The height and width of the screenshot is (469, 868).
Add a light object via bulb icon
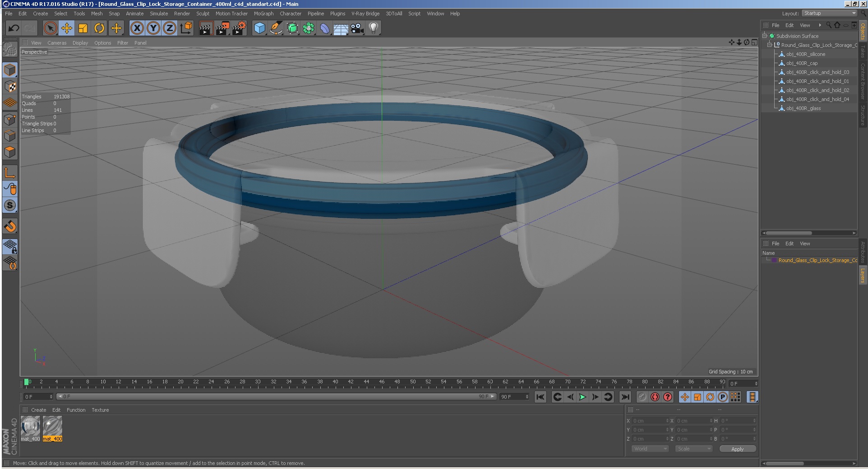pyautogui.click(x=374, y=28)
